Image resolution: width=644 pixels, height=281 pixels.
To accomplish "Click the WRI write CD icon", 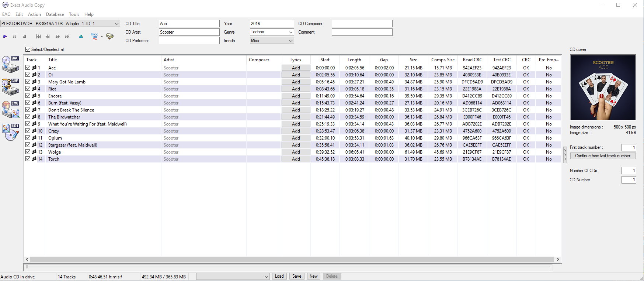I will pos(11,132).
